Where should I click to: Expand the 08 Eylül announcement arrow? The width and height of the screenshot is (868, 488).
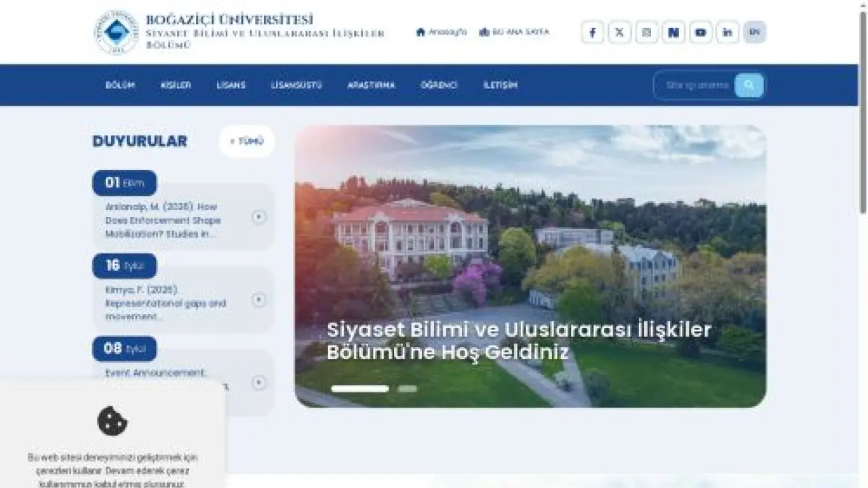[x=258, y=382]
